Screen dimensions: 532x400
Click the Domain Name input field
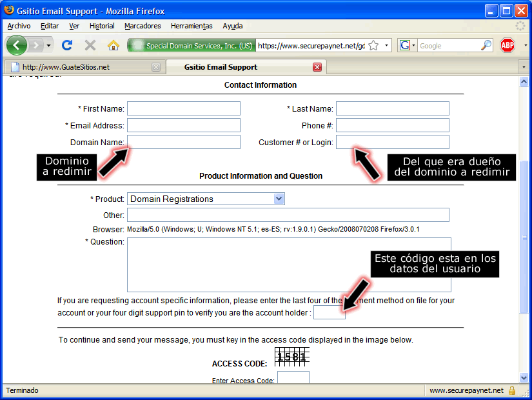pos(184,142)
